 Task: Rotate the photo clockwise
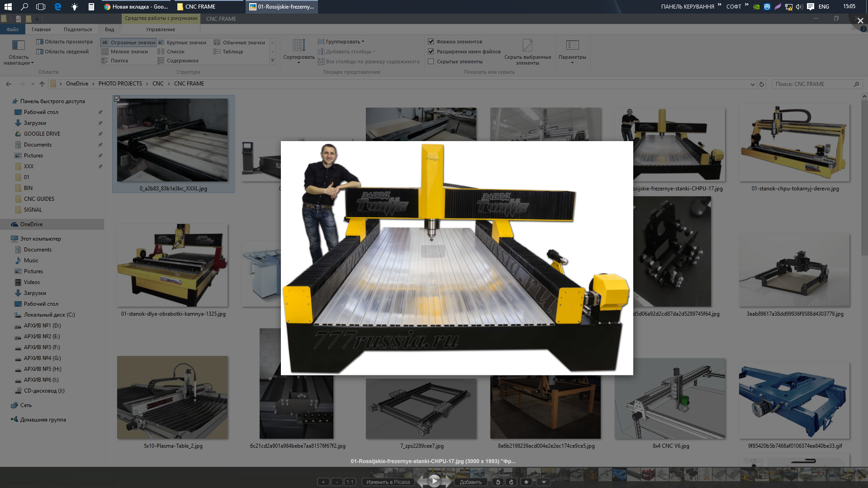click(x=512, y=482)
